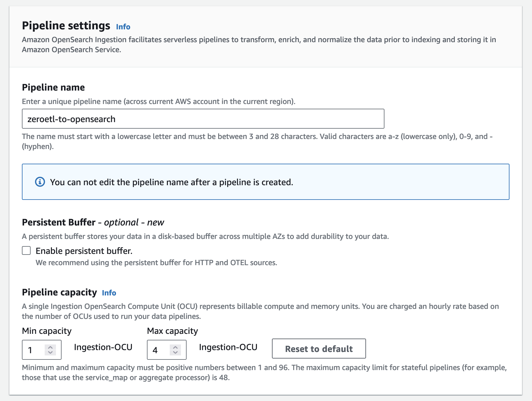Decrease Max capacity with the down arrow
This screenshot has height=401, width=532.
(x=175, y=353)
